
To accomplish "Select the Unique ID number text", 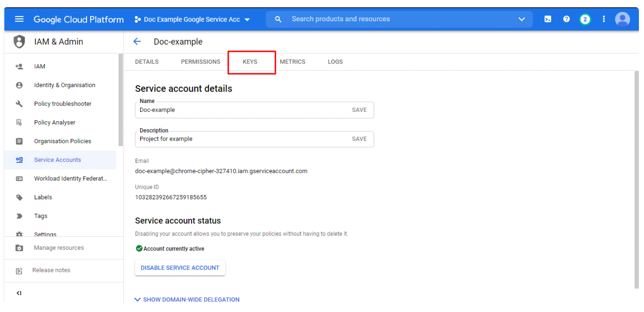I will click(x=171, y=197).
